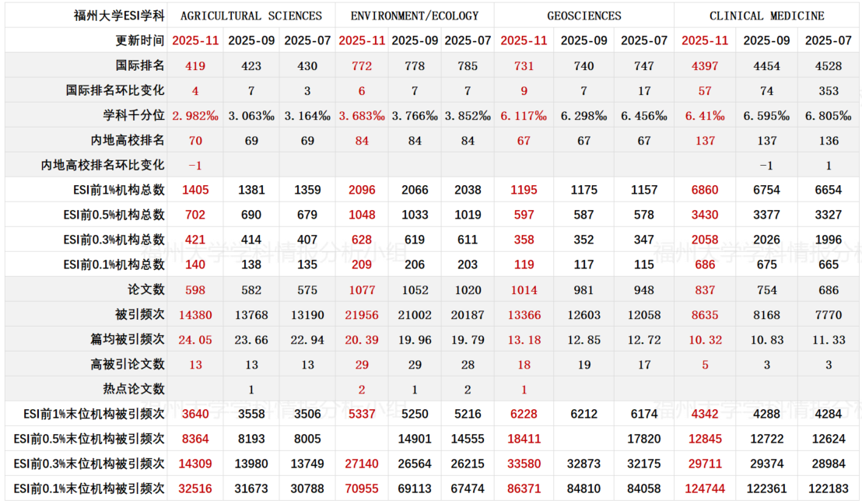Image resolution: width=862 pixels, height=504 pixels.
Task: Click the Geosciences threshold value 86371
Action: pyautogui.click(x=524, y=488)
